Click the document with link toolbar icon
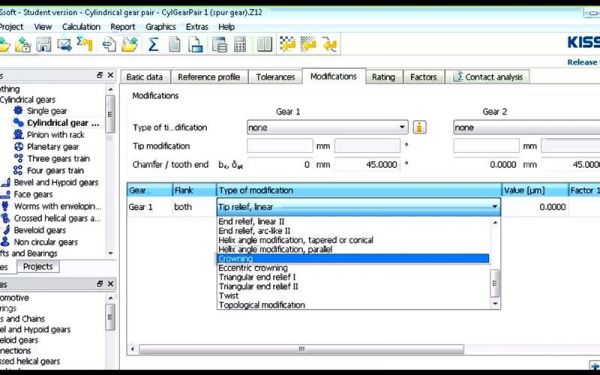The height and width of the screenshot is (375, 600). click(109, 45)
